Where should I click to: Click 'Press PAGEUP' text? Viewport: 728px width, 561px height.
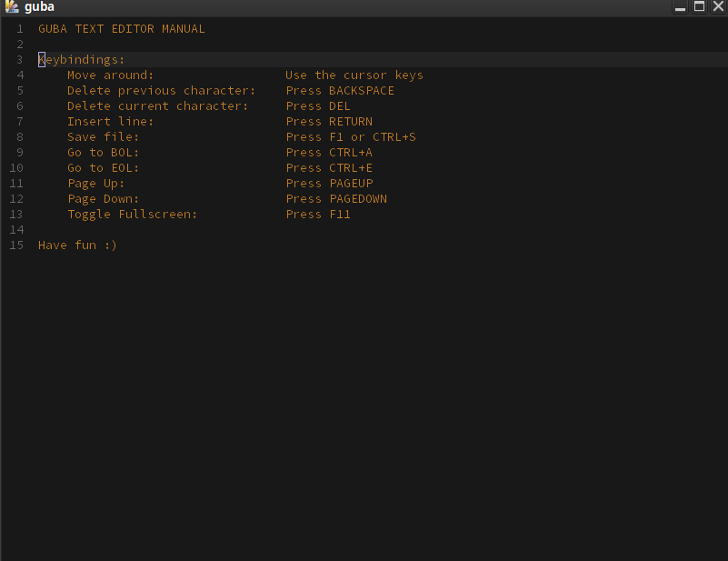[329, 184]
